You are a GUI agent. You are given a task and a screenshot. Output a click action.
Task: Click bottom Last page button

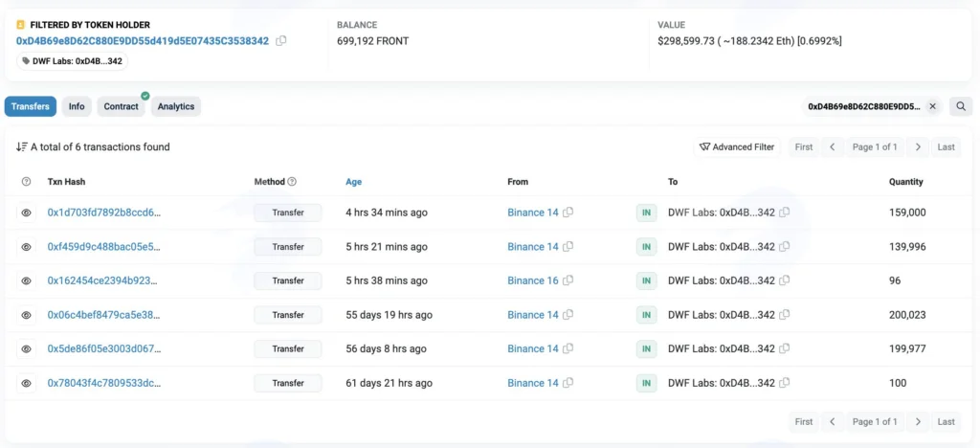point(947,422)
